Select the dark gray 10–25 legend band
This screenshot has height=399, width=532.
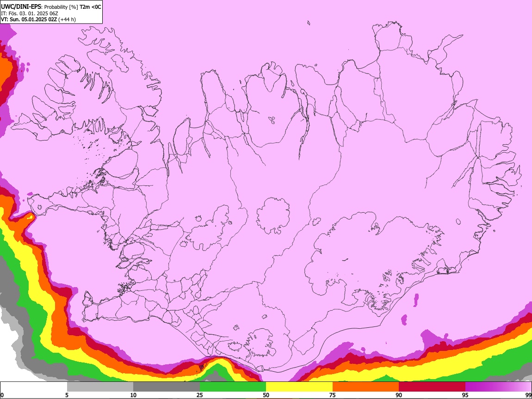pyautogui.click(x=166, y=387)
